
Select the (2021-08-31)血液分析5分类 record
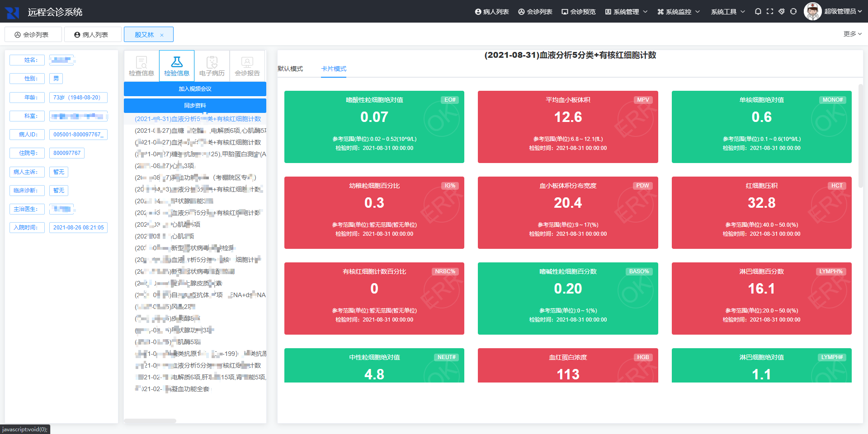point(198,119)
